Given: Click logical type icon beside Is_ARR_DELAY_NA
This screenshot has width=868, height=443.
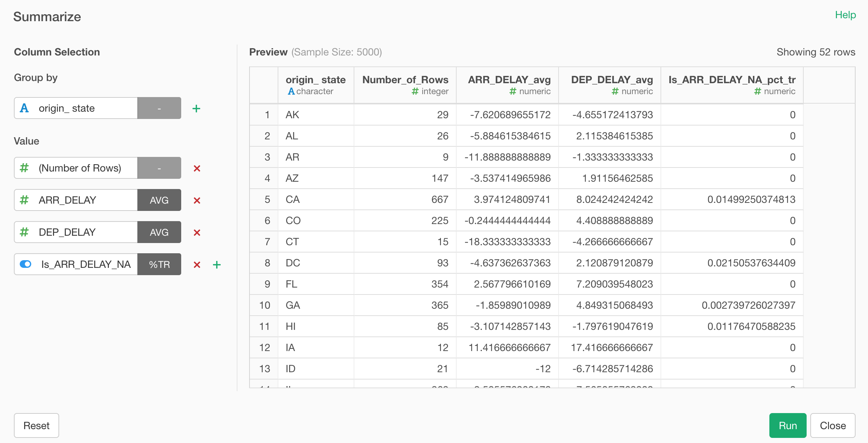Looking at the screenshot, I should [x=26, y=264].
